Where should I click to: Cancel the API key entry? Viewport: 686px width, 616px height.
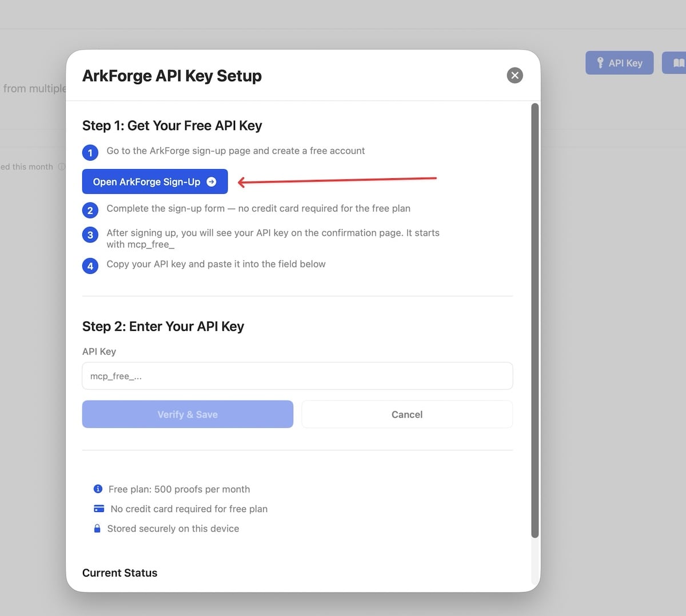click(x=406, y=414)
